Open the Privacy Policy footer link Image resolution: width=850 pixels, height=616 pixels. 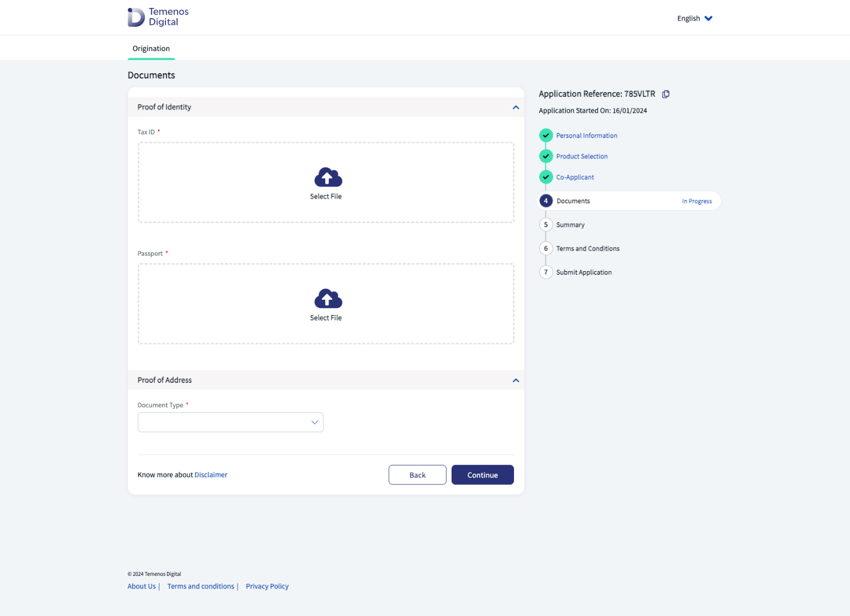[x=267, y=586]
